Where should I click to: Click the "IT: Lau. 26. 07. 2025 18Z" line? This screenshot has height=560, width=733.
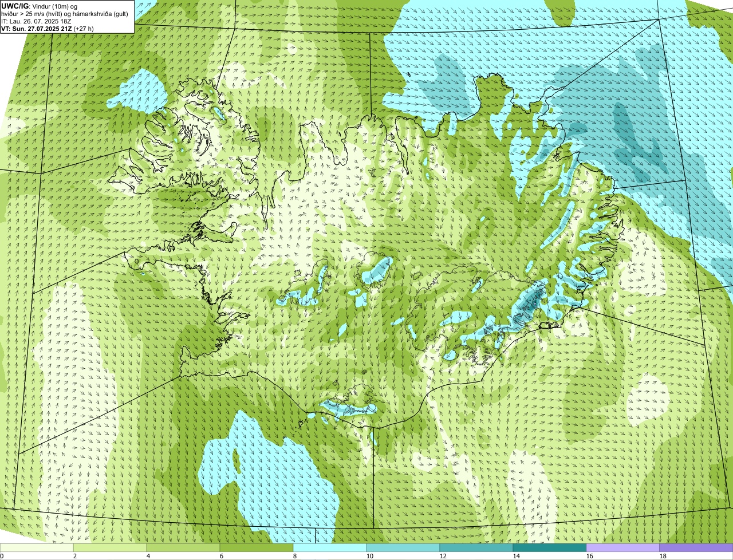(x=36, y=21)
